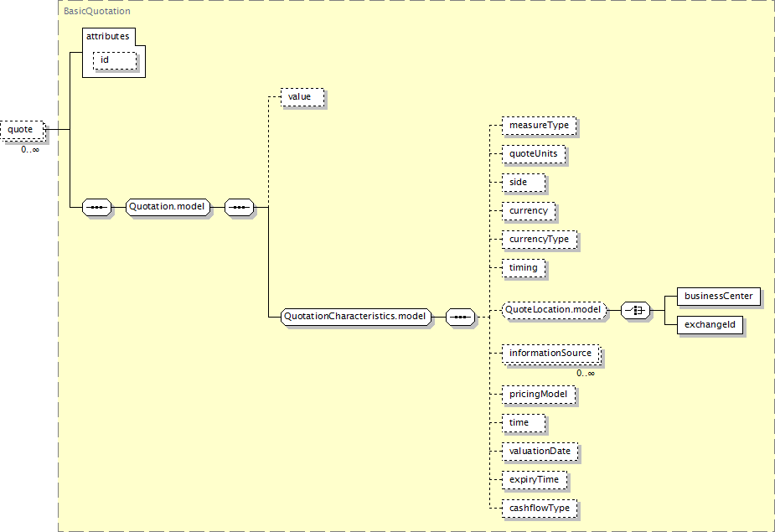Screen dimensions: 775x532
Task: Click the pricingModel element
Action: point(538,394)
